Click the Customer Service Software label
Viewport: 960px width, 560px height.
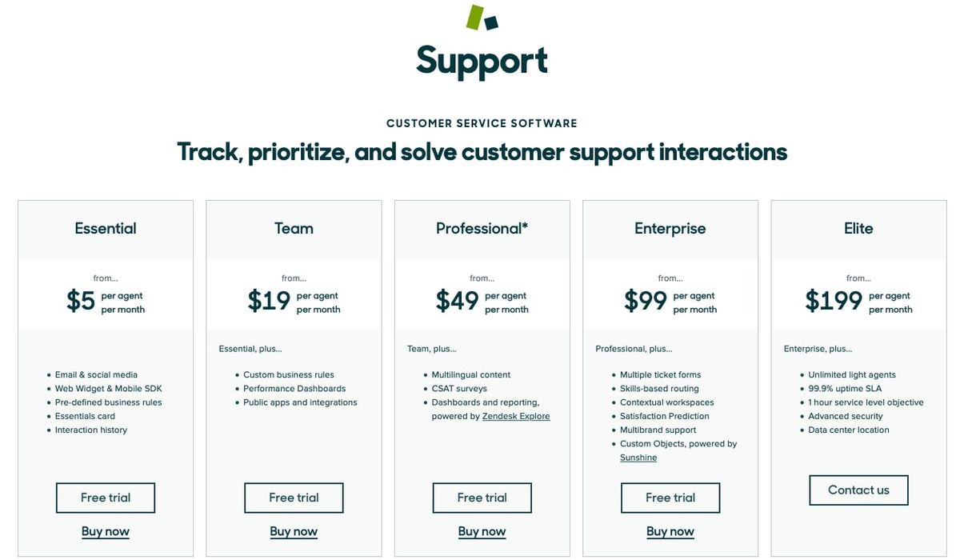click(482, 122)
